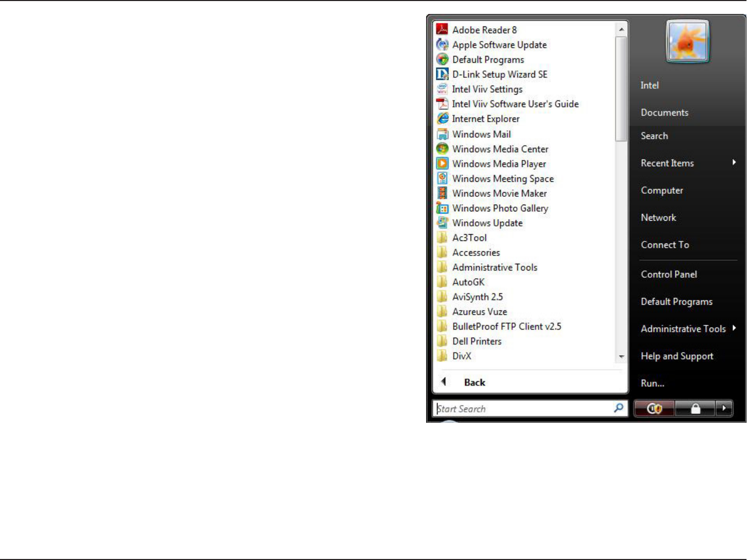Click the BulletProof FTP Client v2.5 label
Image resolution: width=747 pixels, height=560 pixels.
tap(506, 326)
